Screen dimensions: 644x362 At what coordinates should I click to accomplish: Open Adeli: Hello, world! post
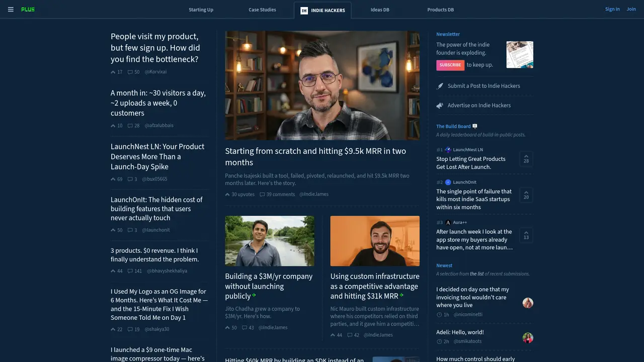460,332
